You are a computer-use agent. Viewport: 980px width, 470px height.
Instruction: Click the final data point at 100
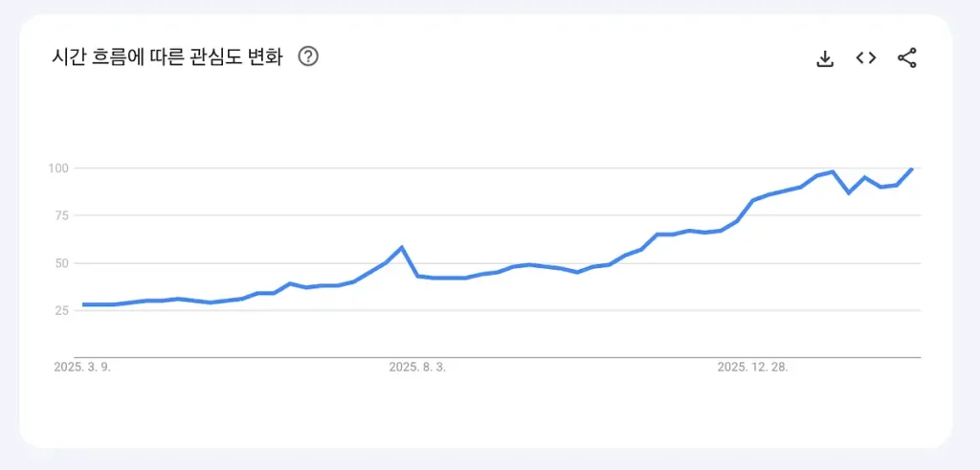[912, 168]
